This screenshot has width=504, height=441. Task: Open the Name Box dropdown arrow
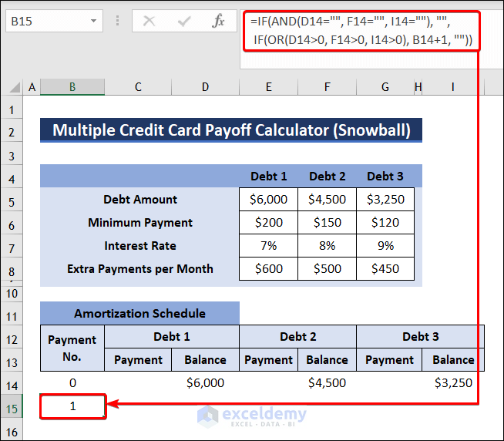93,22
